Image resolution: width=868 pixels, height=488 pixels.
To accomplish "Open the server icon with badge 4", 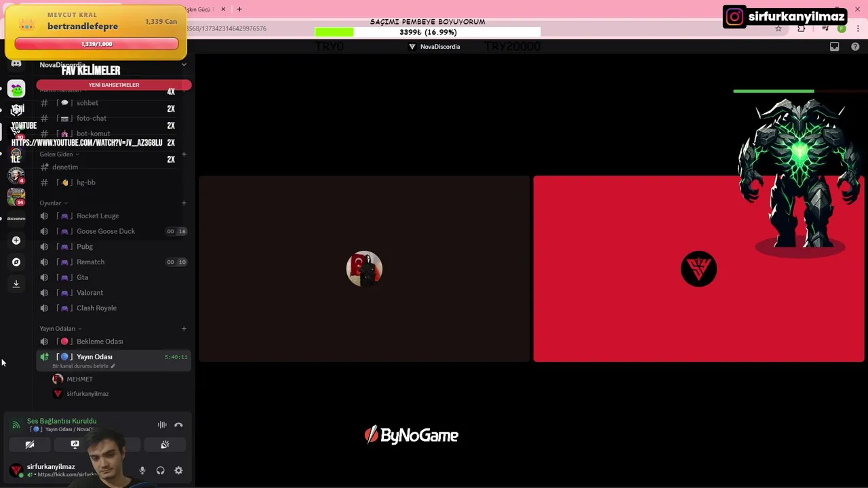I will coord(16,175).
